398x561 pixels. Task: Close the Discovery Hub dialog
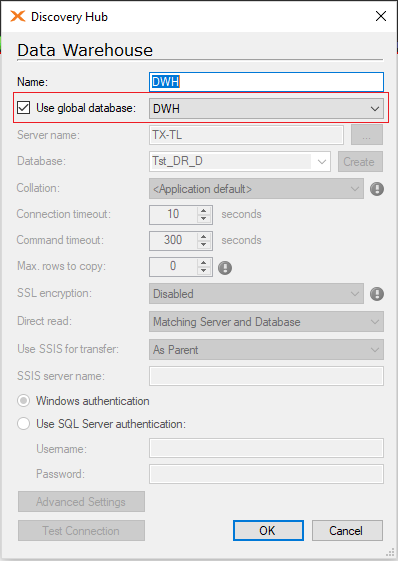coord(381,16)
